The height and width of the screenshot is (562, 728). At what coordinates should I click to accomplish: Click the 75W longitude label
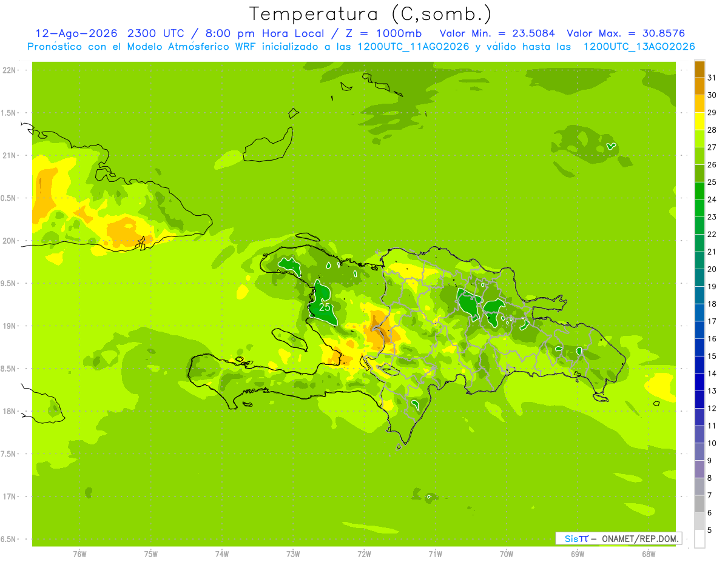[151, 554]
